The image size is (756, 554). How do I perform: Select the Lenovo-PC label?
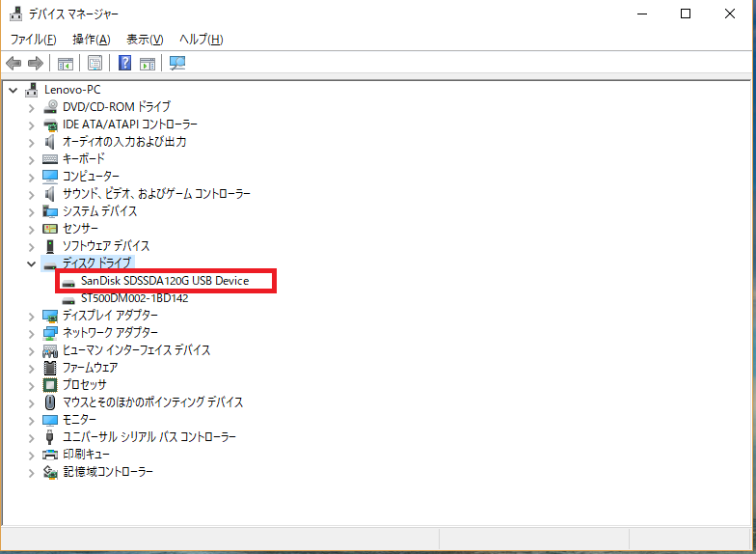tap(72, 90)
